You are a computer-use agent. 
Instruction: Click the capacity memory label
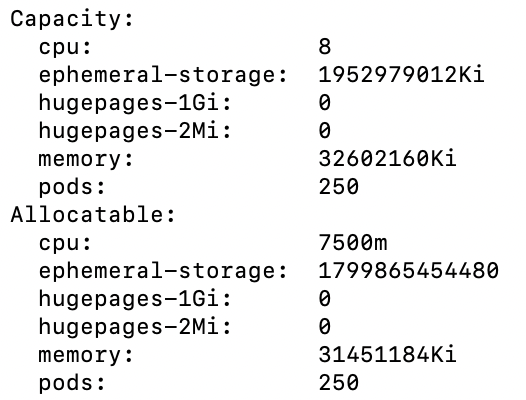click(x=86, y=159)
